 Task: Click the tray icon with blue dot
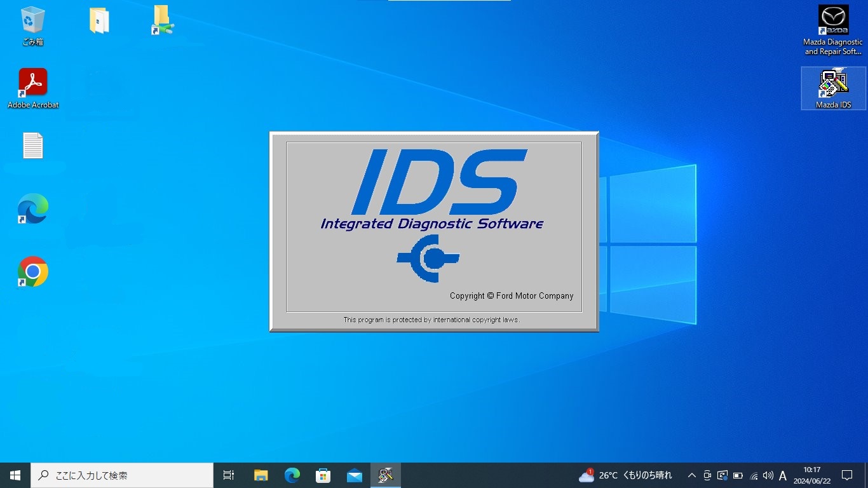(x=722, y=475)
